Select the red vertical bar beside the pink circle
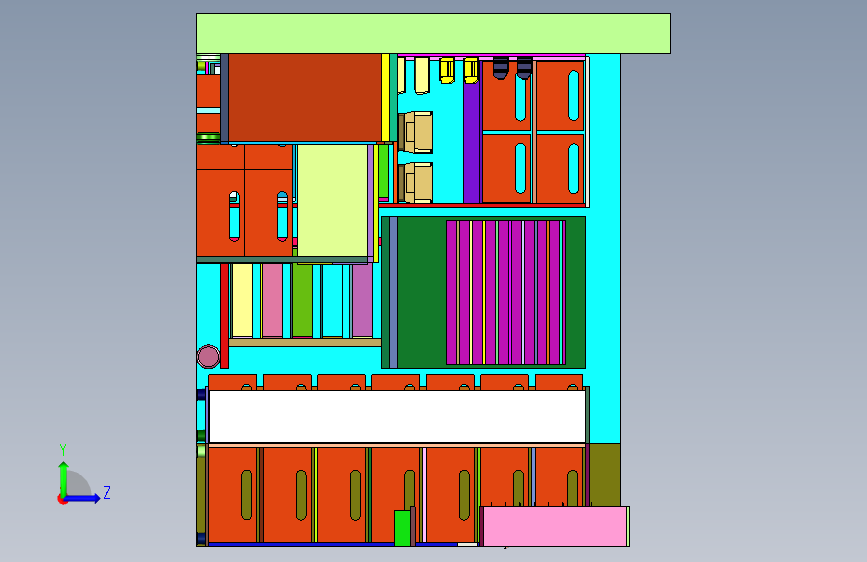Screen dimensions: 867x562 [x=224, y=316]
